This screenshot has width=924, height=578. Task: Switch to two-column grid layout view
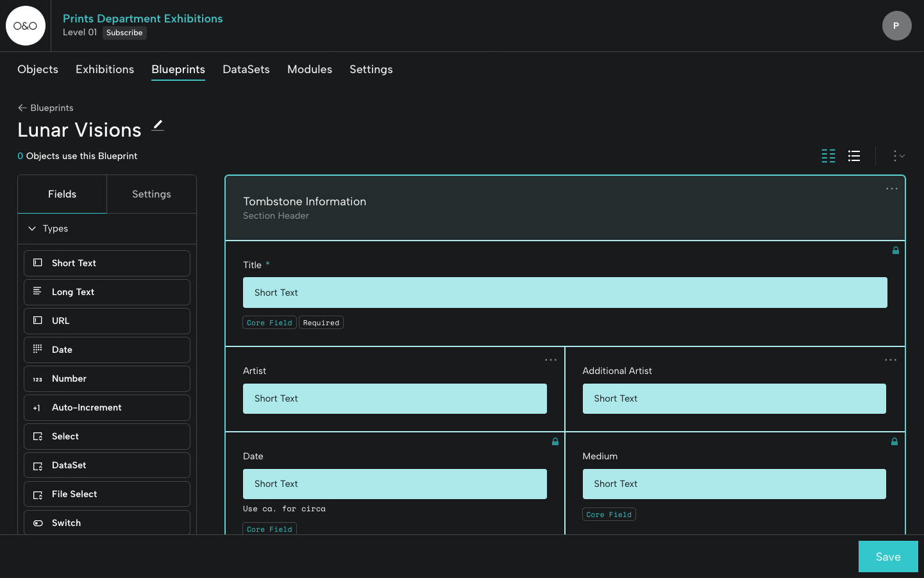click(828, 156)
